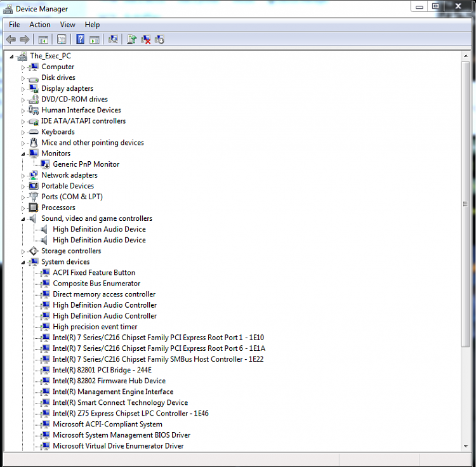Click the Storage controllers category icon
Screen dimensions: 476x467
[x=34, y=251]
